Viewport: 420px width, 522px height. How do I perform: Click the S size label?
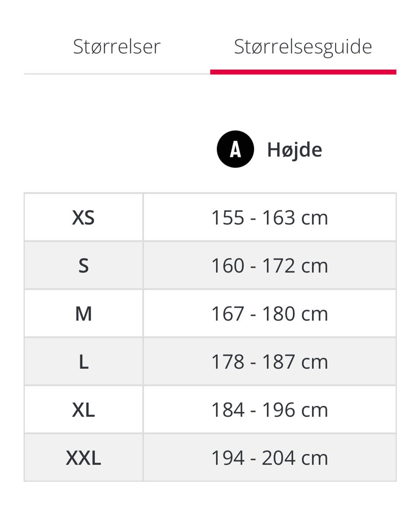[x=83, y=266]
